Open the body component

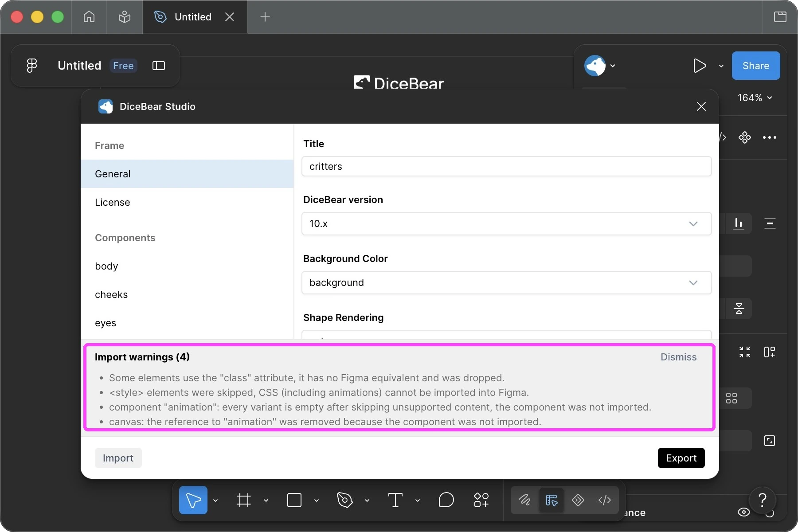(x=187, y=266)
